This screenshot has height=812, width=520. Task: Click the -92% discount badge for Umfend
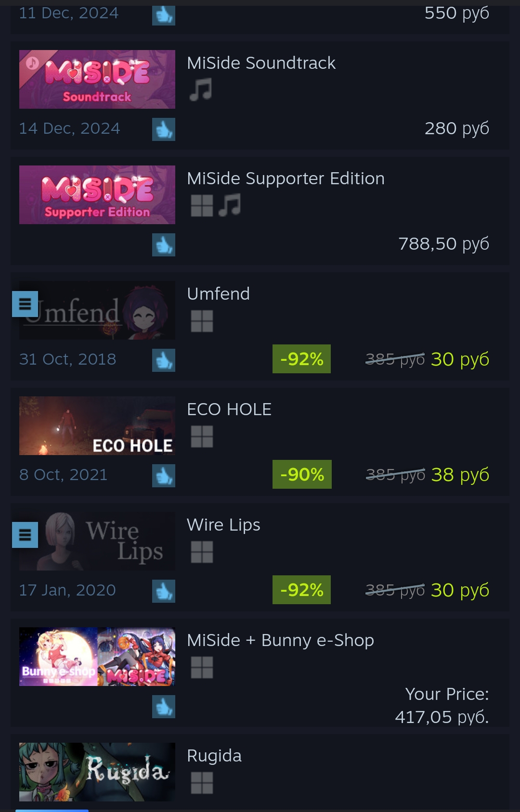click(301, 359)
